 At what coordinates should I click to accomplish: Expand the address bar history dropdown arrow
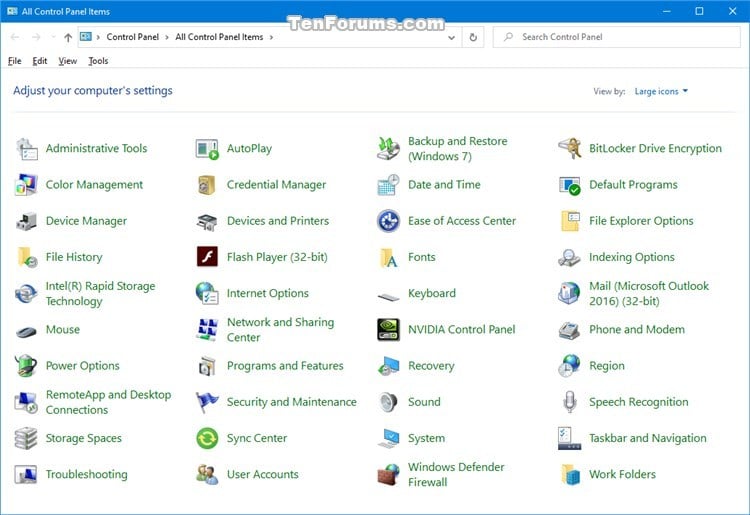click(x=451, y=37)
